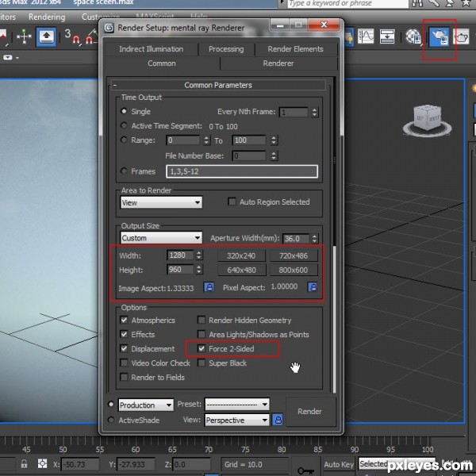Adjust the Height spinner arrows
This screenshot has width=476, height=476.
[199, 269]
